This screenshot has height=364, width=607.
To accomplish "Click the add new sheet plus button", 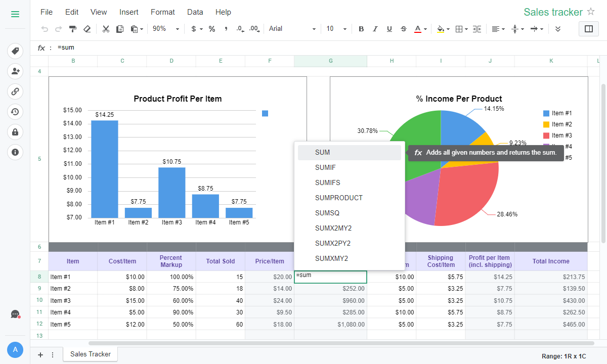I will 40,355.
